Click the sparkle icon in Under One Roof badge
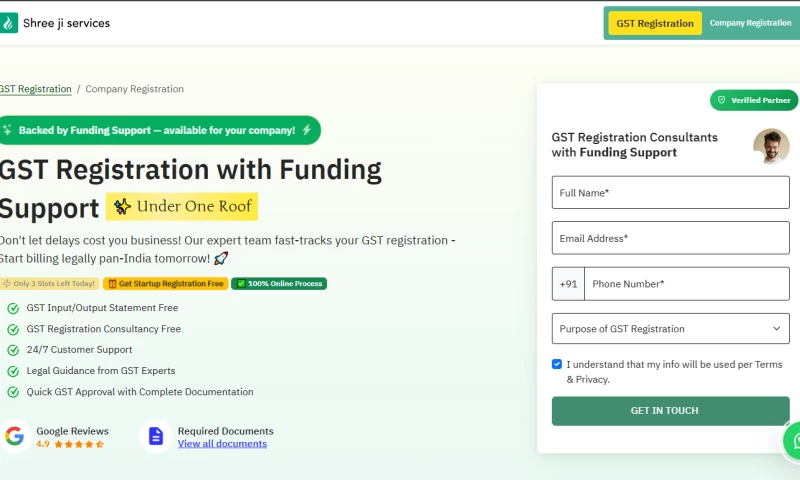This screenshot has width=800, height=480. click(122, 207)
